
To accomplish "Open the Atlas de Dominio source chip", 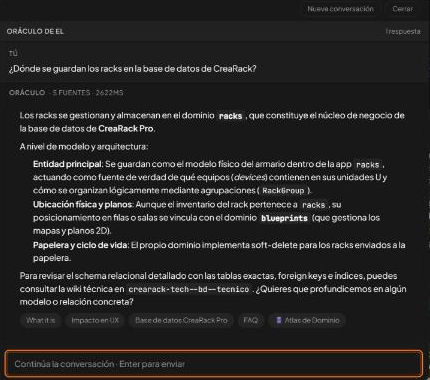I will click(307, 320).
